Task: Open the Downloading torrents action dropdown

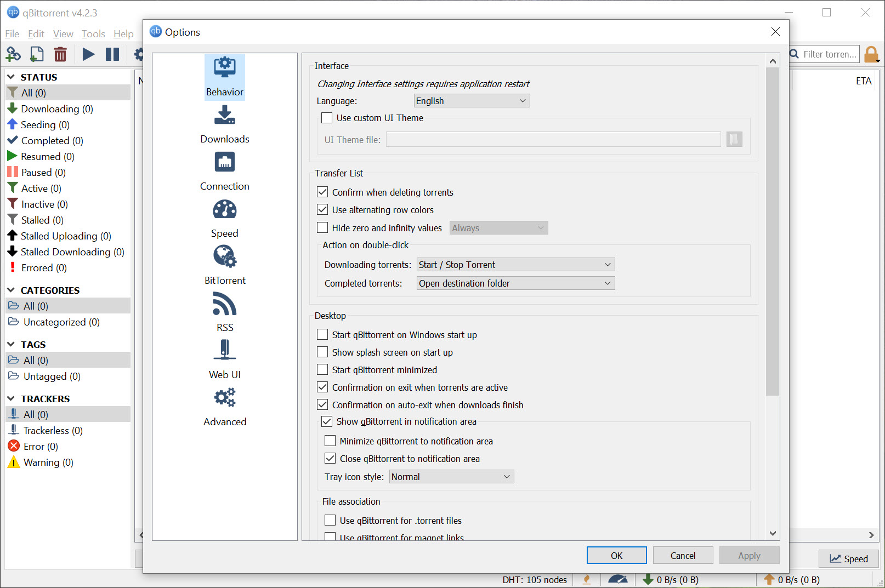Action: 515,265
